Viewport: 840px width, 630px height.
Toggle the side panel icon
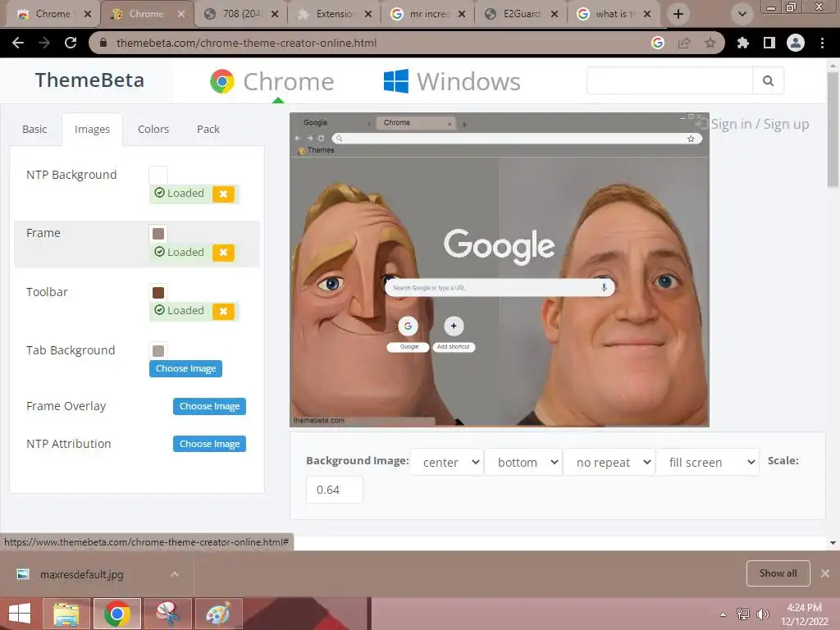[769, 43]
